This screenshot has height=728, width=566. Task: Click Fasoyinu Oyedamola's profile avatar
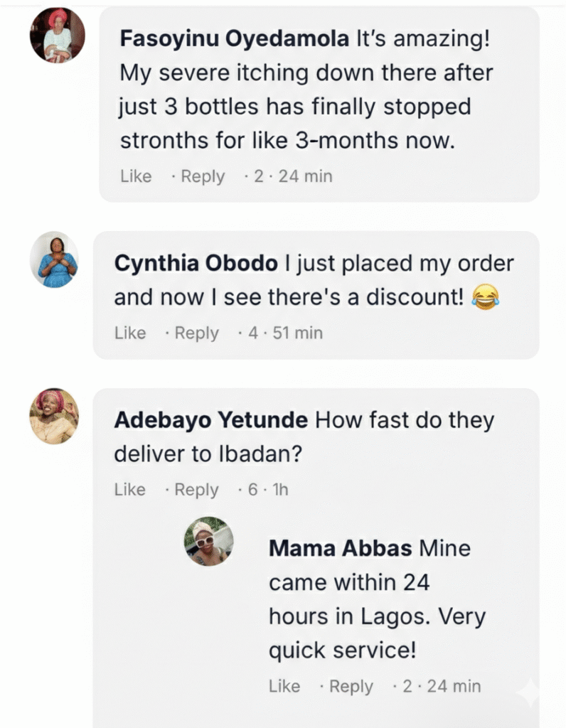tap(58, 35)
